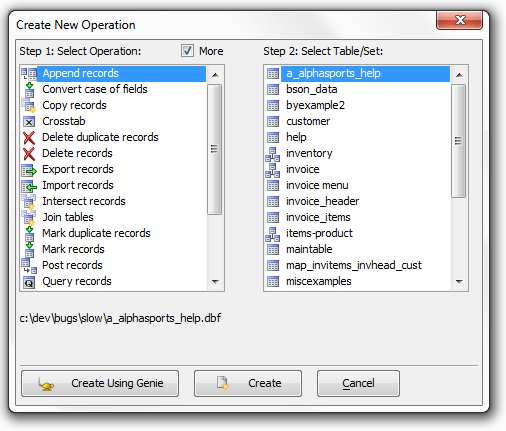Select invoice_header table entry
Image resolution: width=506 pixels, height=431 pixels.
point(357,201)
